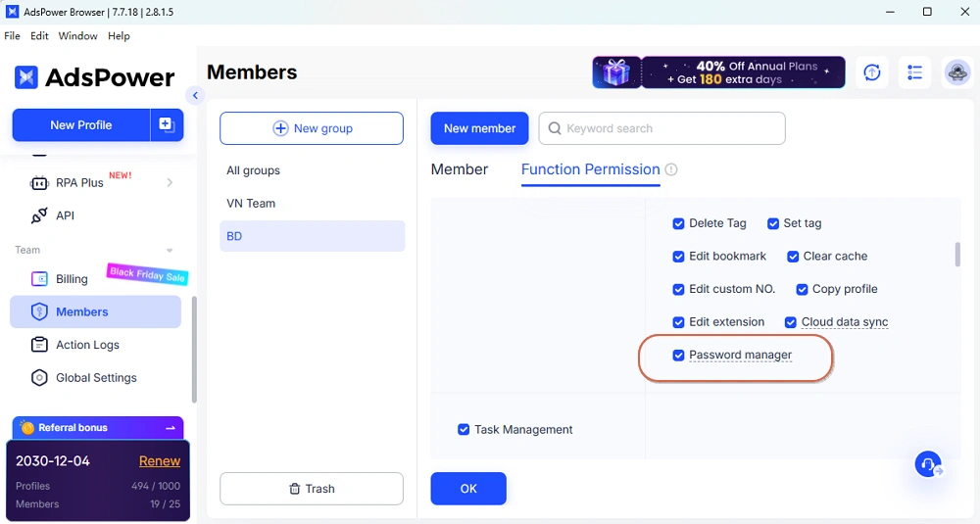Open the Referral bonus banner
The width and height of the screenshot is (980, 524).
(98, 428)
